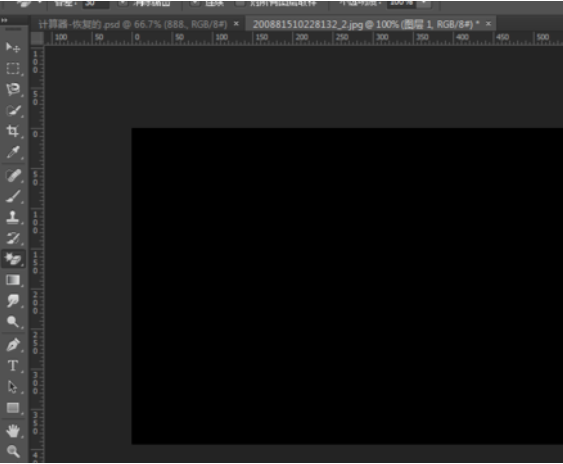Select the Healing Brush tool
The width and height of the screenshot is (563, 464).
(x=13, y=176)
